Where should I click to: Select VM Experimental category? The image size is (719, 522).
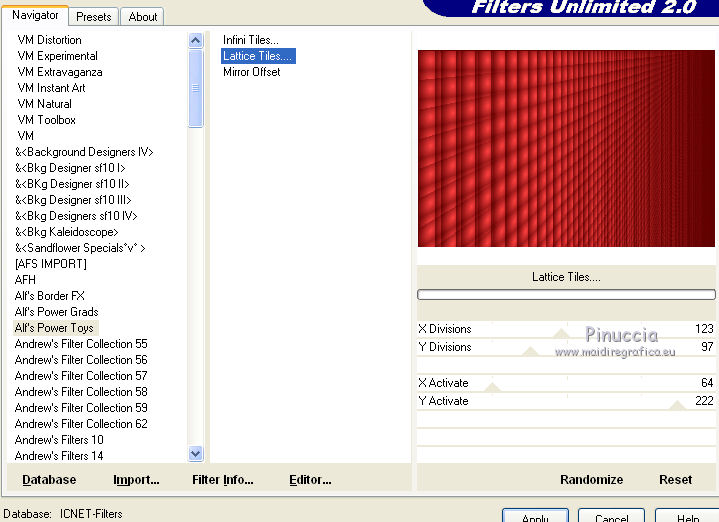[57, 56]
